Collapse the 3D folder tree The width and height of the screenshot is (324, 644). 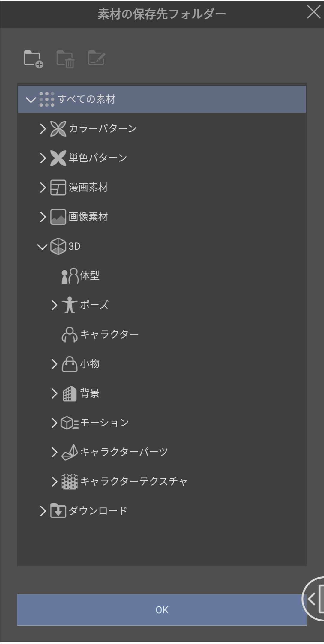42,247
